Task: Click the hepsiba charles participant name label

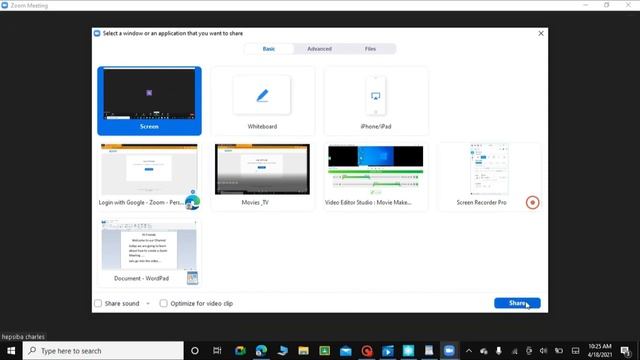Action: click(23, 337)
